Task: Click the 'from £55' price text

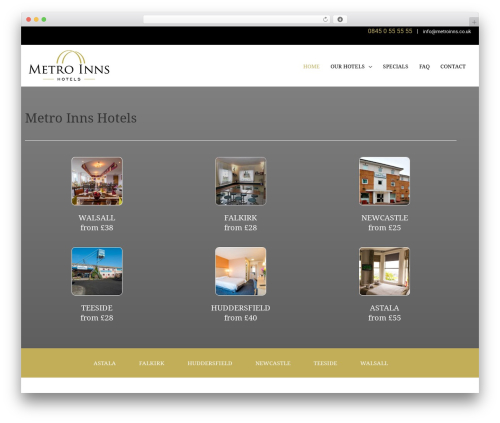Action: tap(384, 318)
